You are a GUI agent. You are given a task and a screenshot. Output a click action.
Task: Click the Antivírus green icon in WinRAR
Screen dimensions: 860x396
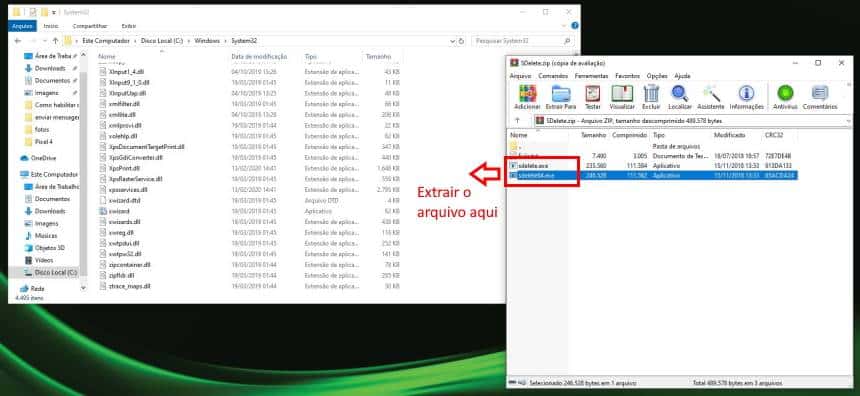(785, 97)
